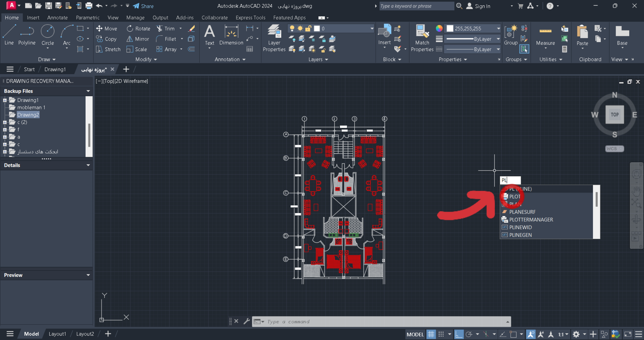
Task: Click the Base view tool
Action: [622, 35]
